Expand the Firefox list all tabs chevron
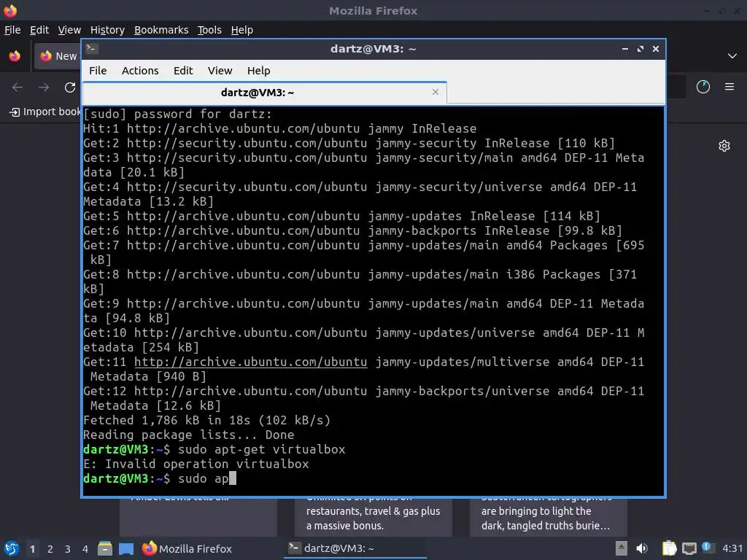This screenshot has width=747, height=560. [x=732, y=55]
